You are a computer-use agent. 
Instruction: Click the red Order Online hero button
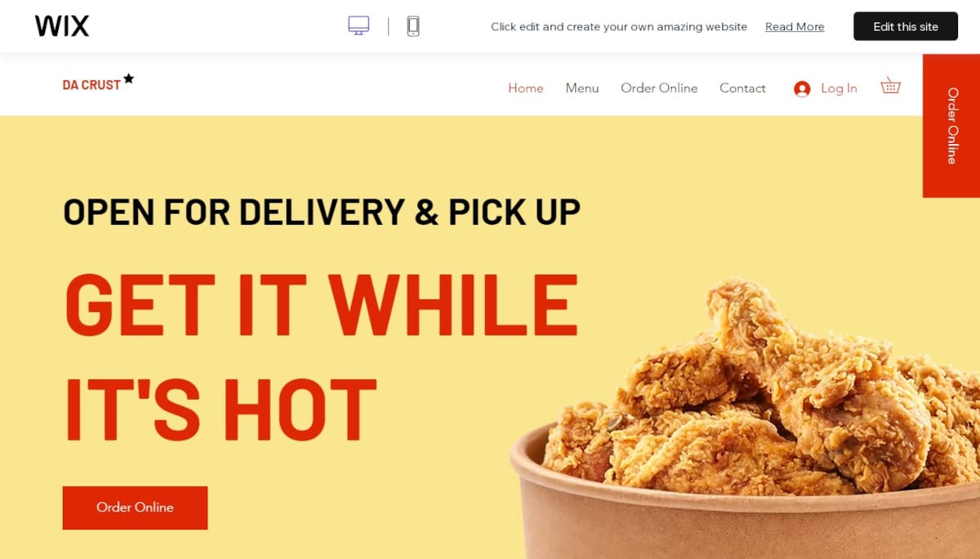pyautogui.click(x=135, y=508)
